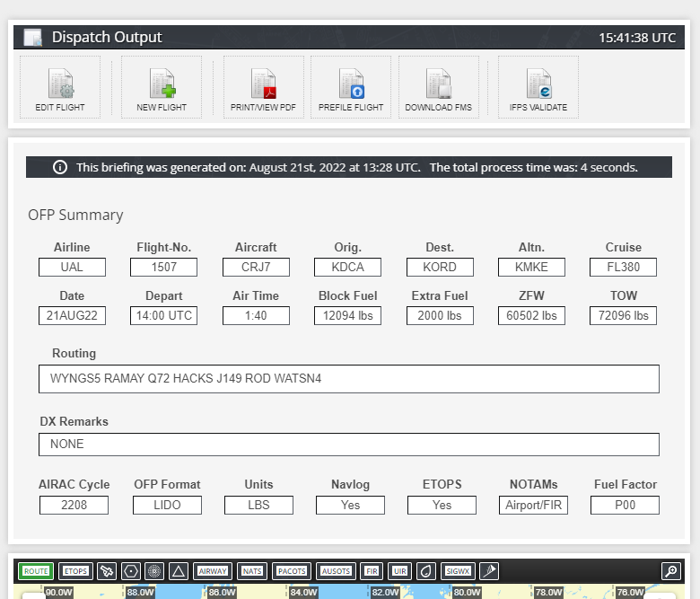Toggle UIR boundaries layer

tap(399, 571)
